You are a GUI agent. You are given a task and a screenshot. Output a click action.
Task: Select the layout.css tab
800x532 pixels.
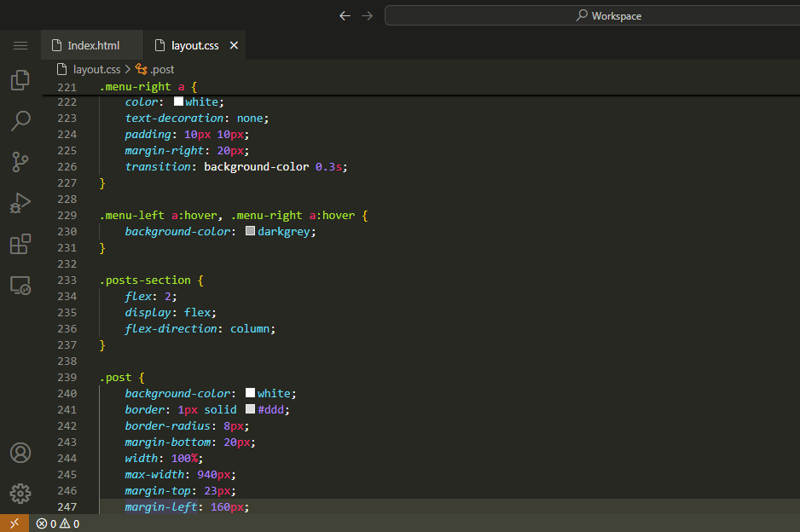194,45
